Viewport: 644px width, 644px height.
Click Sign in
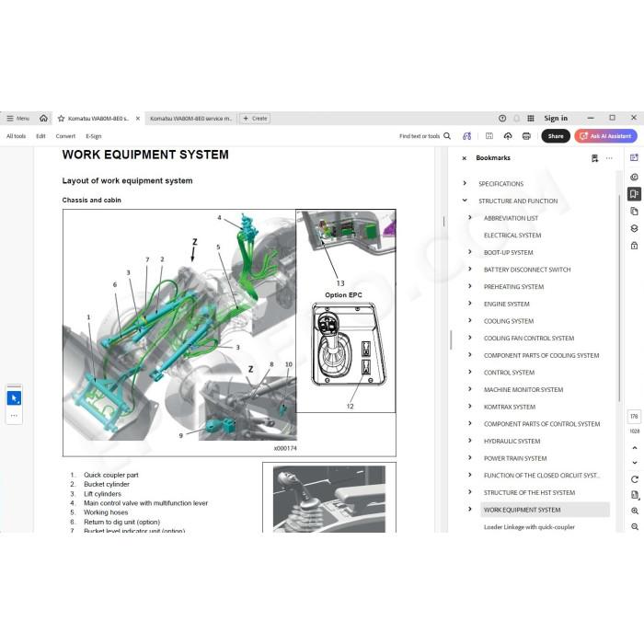tap(556, 119)
